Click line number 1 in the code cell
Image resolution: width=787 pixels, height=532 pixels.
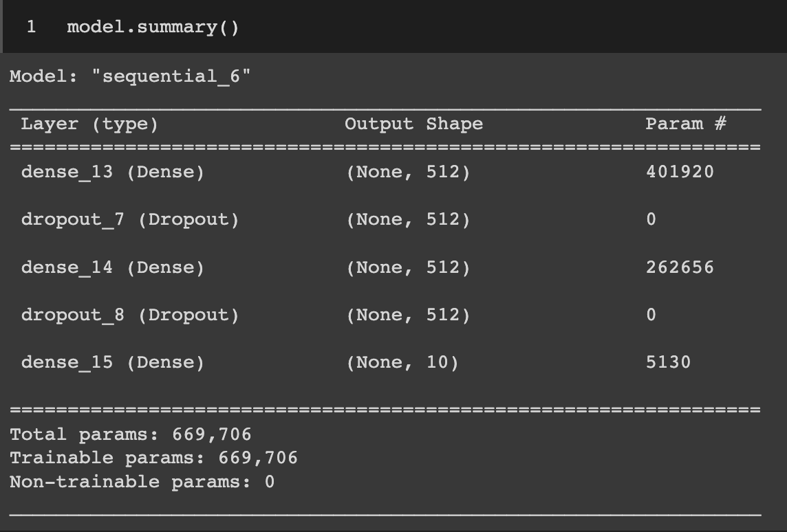pos(31,27)
